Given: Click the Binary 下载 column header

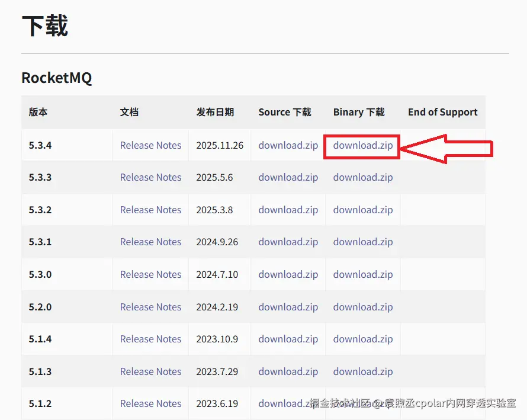Looking at the screenshot, I should pos(359,112).
